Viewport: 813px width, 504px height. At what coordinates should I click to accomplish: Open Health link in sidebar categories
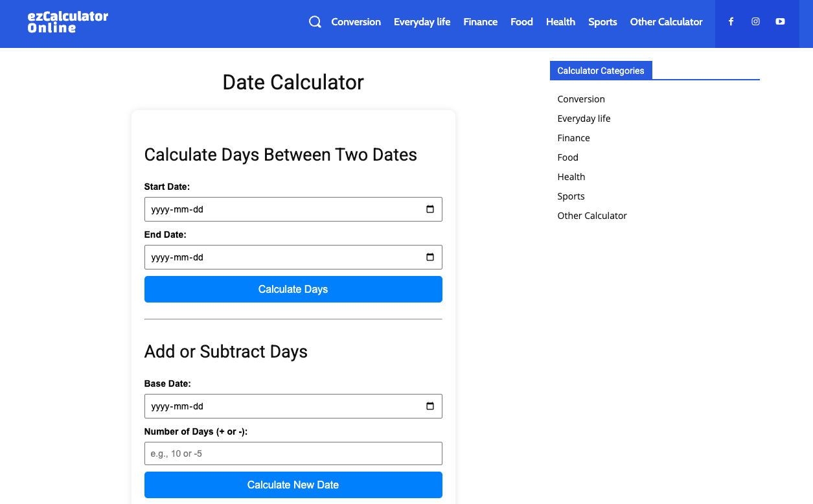click(571, 177)
